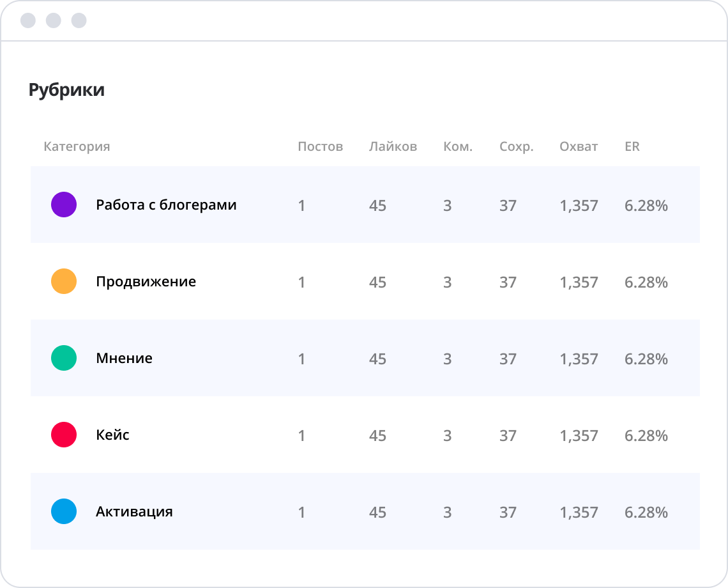This screenshot has width=728, height=588.
Task: Click the Сохр. column header
Action: [516, 146]
